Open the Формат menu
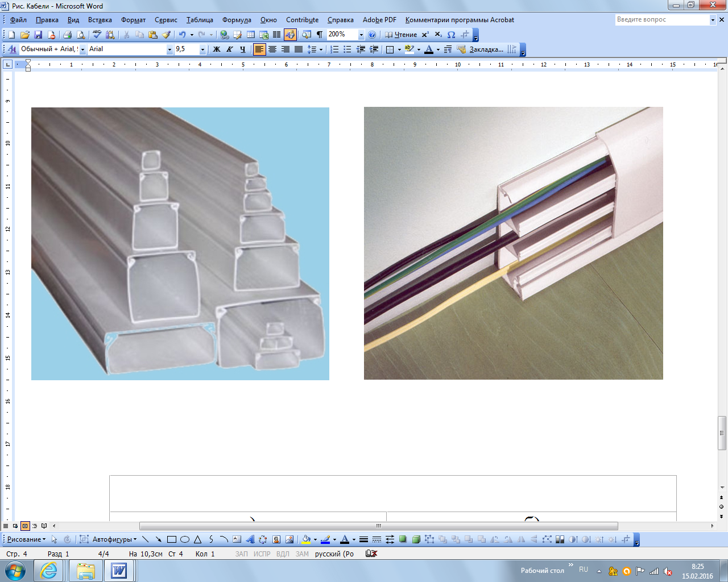Viewport: 728px width, 582px height. click(x=134, y=20)
